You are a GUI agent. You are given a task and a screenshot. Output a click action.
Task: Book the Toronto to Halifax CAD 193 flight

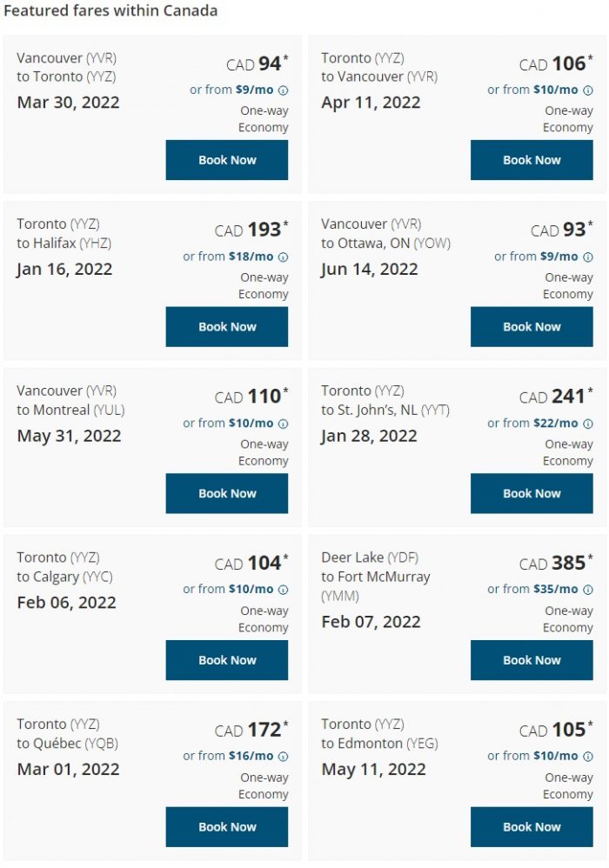[227, 327]
